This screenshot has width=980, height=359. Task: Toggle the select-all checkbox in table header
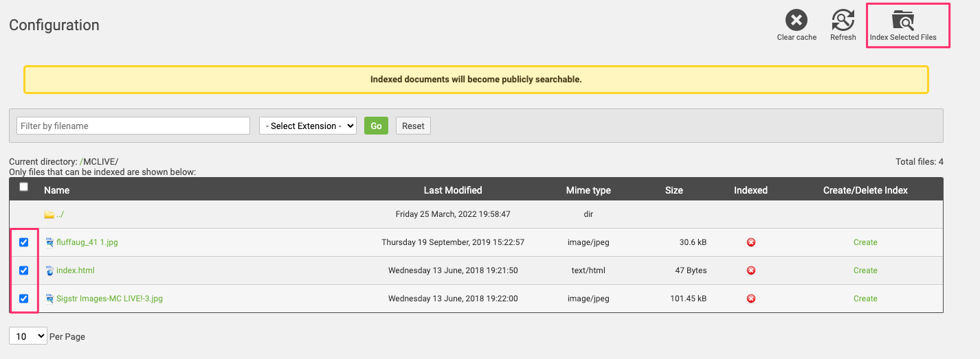[x=24, y=187]
